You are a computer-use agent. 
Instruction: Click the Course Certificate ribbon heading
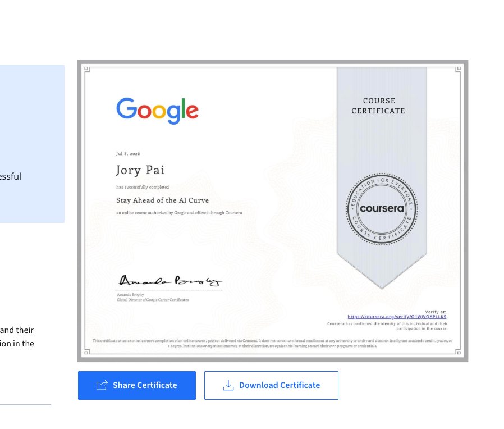coord(378,106)
